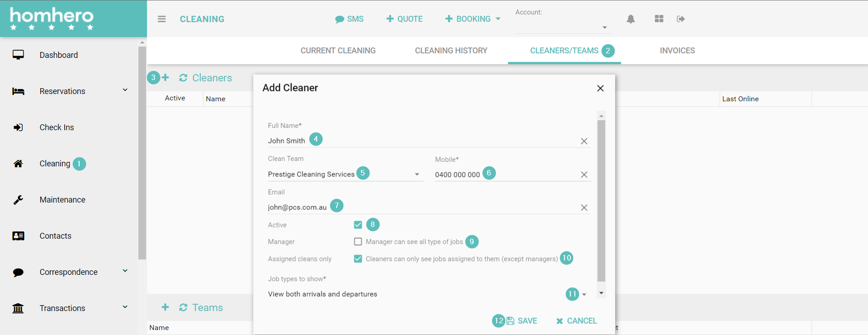The image size is (868, 335).
Task: Expand Job types to show dropdown
Action: coord(584,294)
